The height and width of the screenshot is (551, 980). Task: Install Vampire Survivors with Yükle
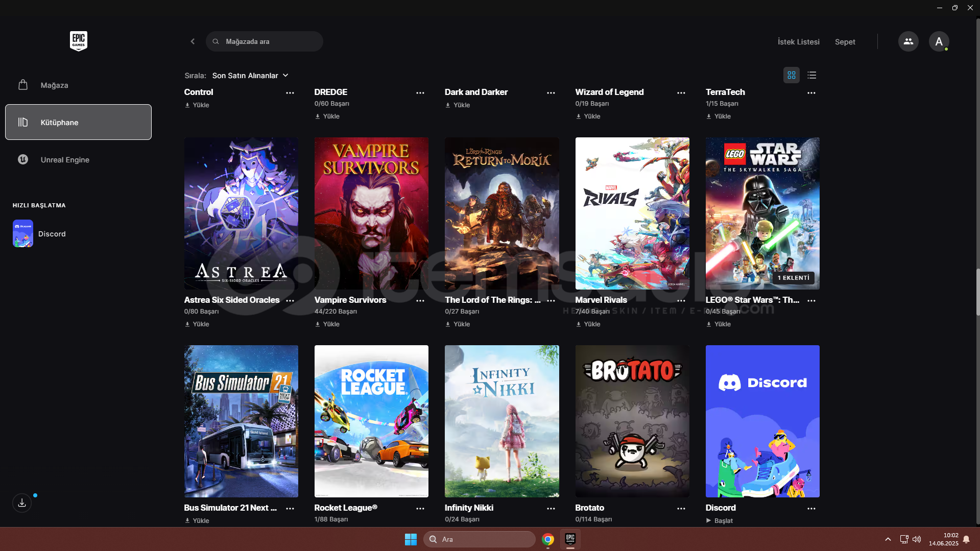pos(327,324)
